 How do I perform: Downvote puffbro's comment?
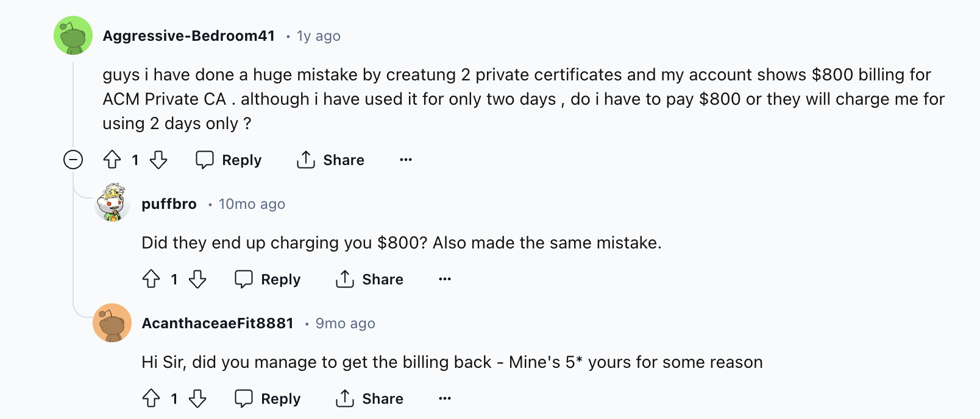pyautogui.click(x=197, y=280)
